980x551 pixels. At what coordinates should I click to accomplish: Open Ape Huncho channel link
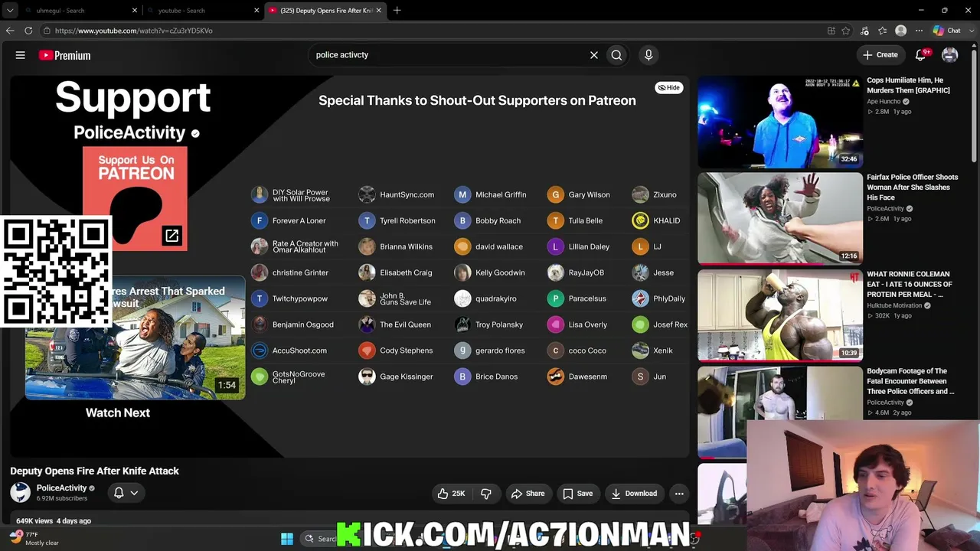884,102
